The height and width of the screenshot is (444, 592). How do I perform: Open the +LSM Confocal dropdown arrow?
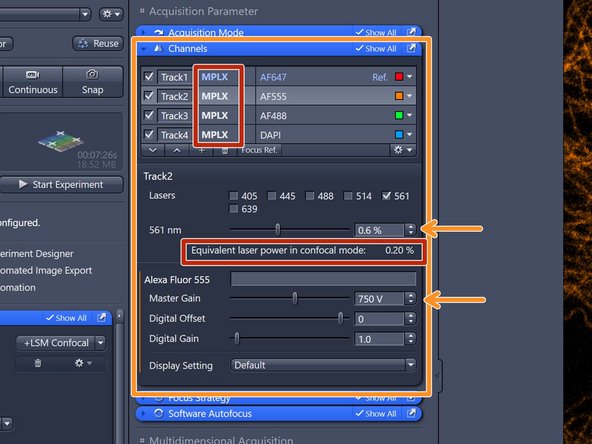100,343
